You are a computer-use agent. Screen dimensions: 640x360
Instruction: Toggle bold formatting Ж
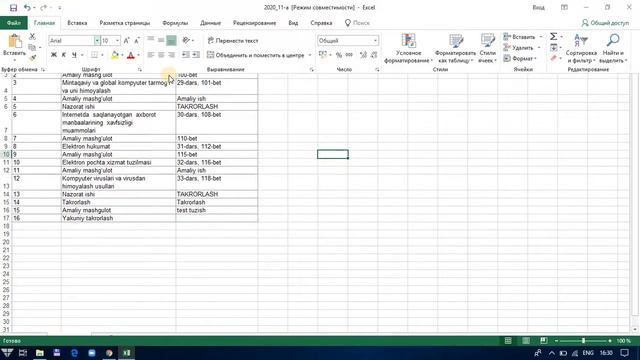(53, 55)
